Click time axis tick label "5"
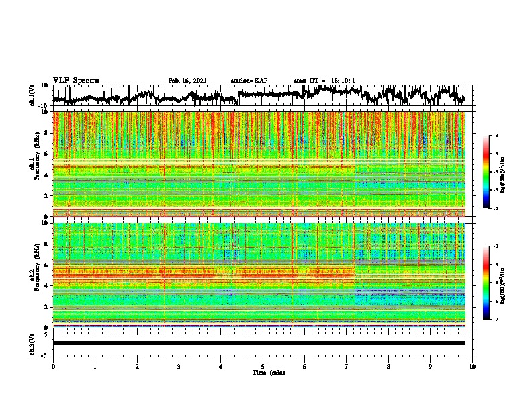 (263, 367)
